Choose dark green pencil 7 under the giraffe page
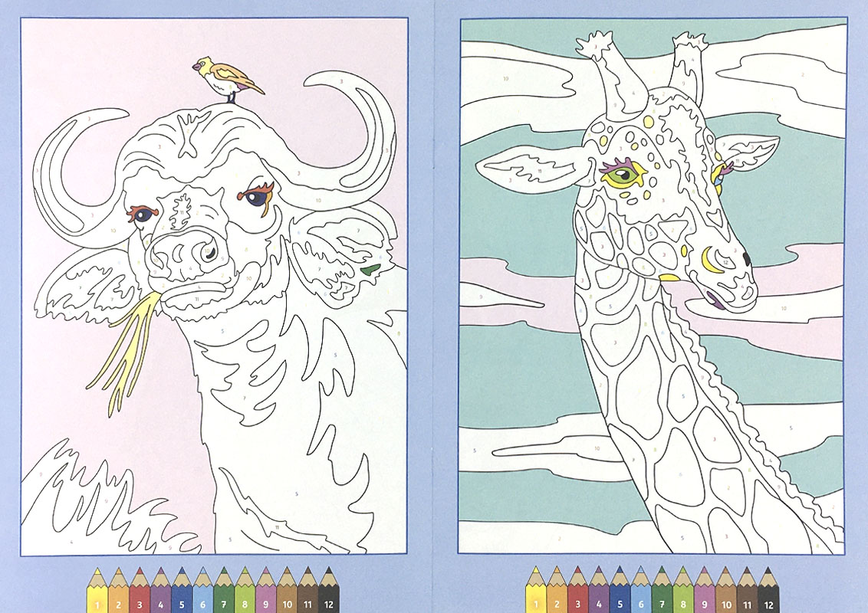The height and width of the screenshot is (613, 868). pos(662,590)
